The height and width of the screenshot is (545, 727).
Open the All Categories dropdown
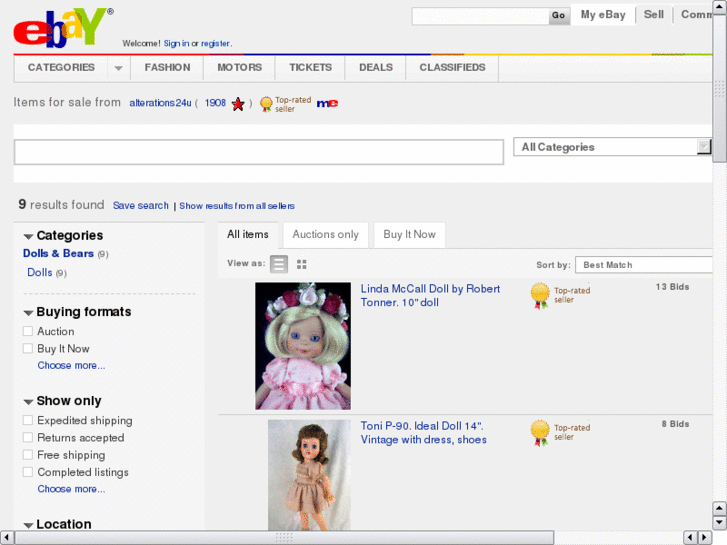coord(612,147)
